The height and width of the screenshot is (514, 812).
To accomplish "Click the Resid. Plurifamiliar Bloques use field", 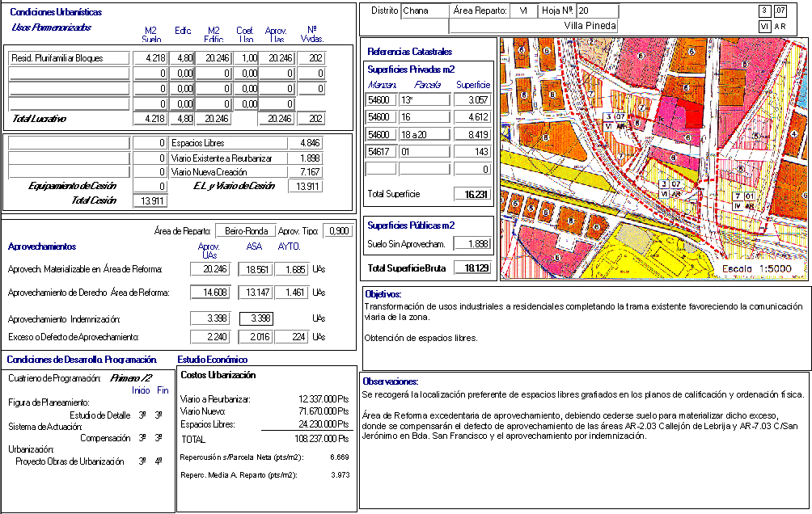I will (68, 58).
